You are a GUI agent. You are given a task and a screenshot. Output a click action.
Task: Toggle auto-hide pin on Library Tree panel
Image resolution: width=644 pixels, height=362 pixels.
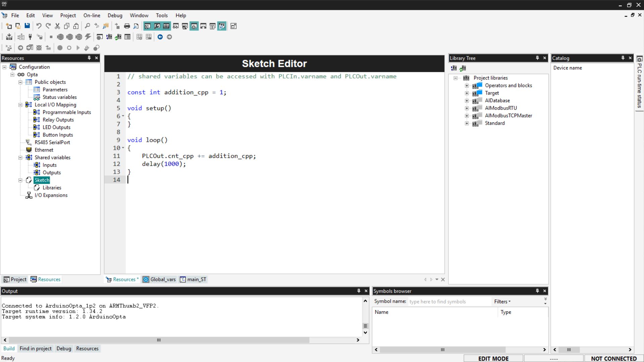tap(537, 58)
